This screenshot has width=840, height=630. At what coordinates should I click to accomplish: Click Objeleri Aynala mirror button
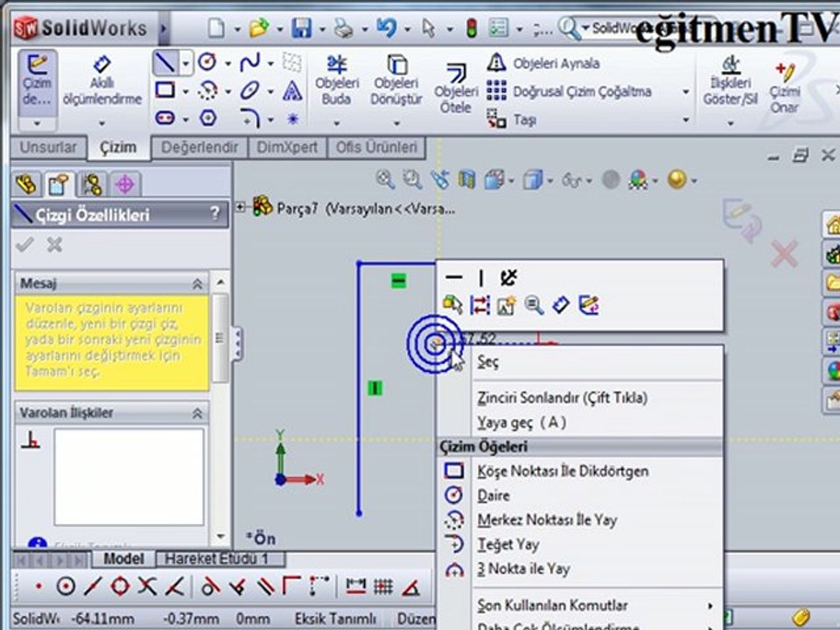tap(543, 63)
